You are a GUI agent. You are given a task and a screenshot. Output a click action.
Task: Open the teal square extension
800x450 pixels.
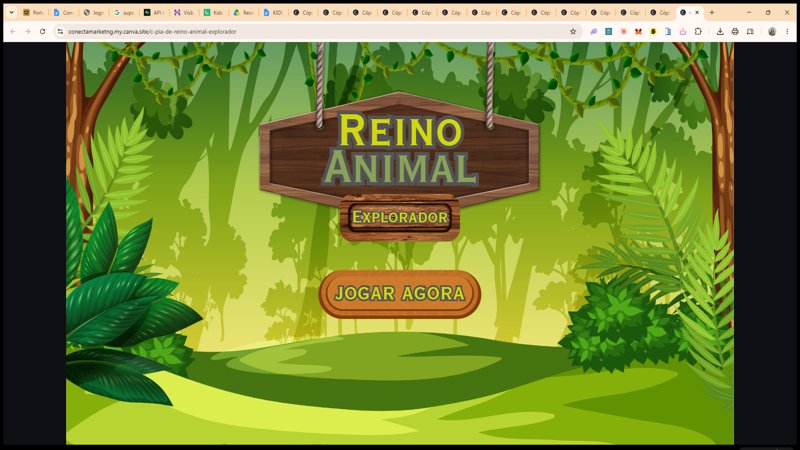click(609, 32)
